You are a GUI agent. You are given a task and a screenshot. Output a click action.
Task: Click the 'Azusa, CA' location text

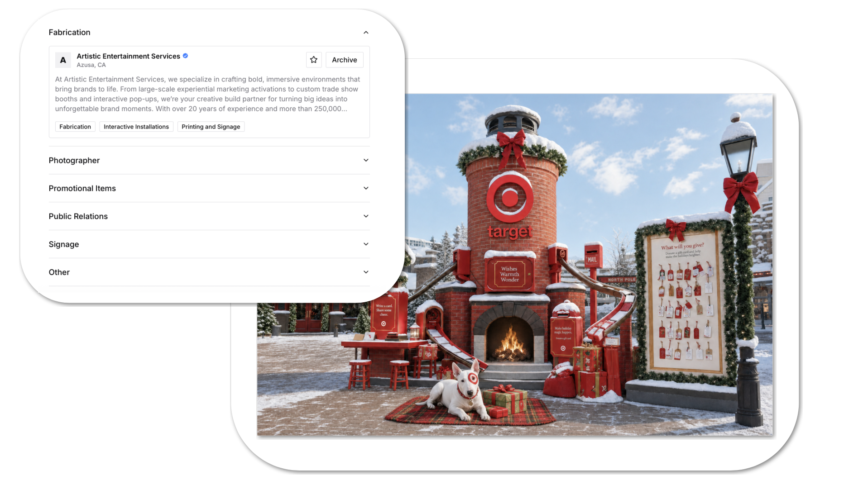[x=91, y=65]
